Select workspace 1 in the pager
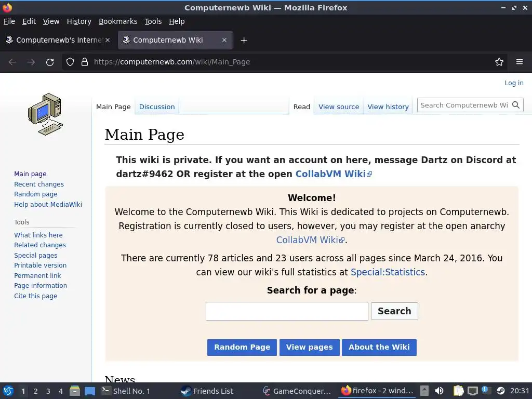 click(x=23, y=391)
